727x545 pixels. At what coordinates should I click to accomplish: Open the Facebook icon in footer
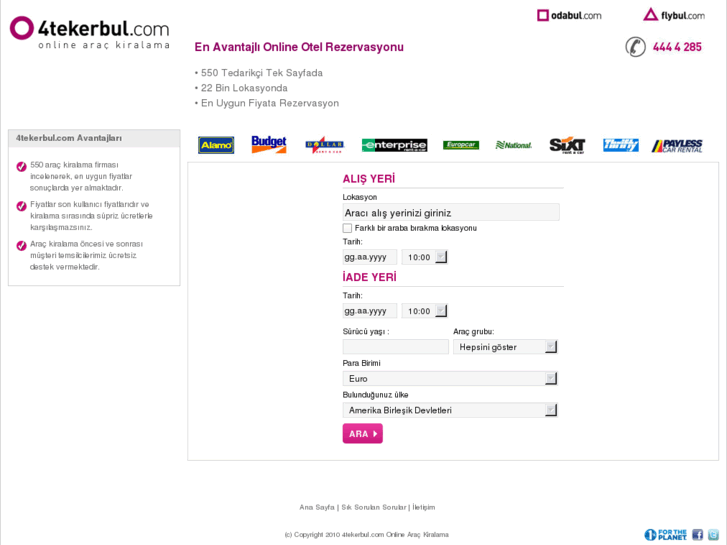pyautogui.click(x=698, y=535)
